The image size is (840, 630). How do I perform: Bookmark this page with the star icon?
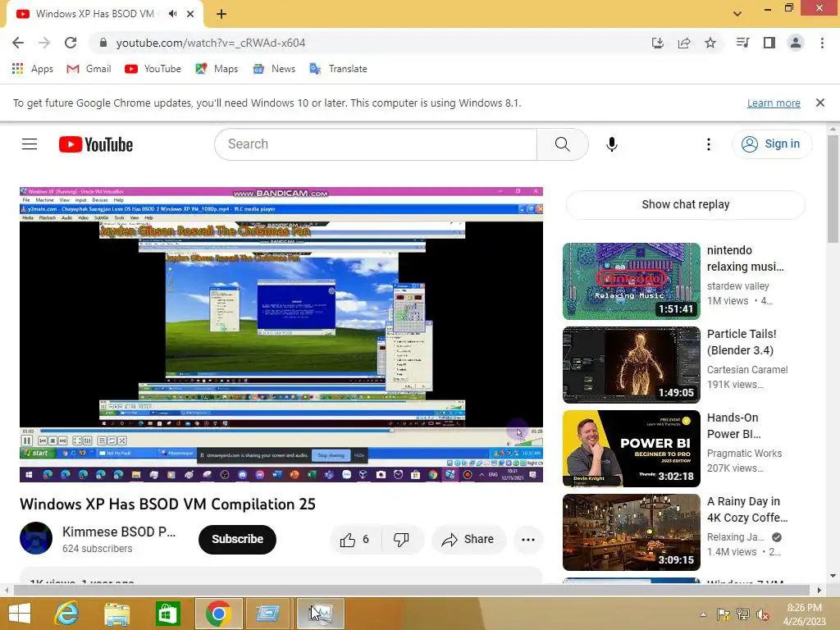(x=710, y=43)
